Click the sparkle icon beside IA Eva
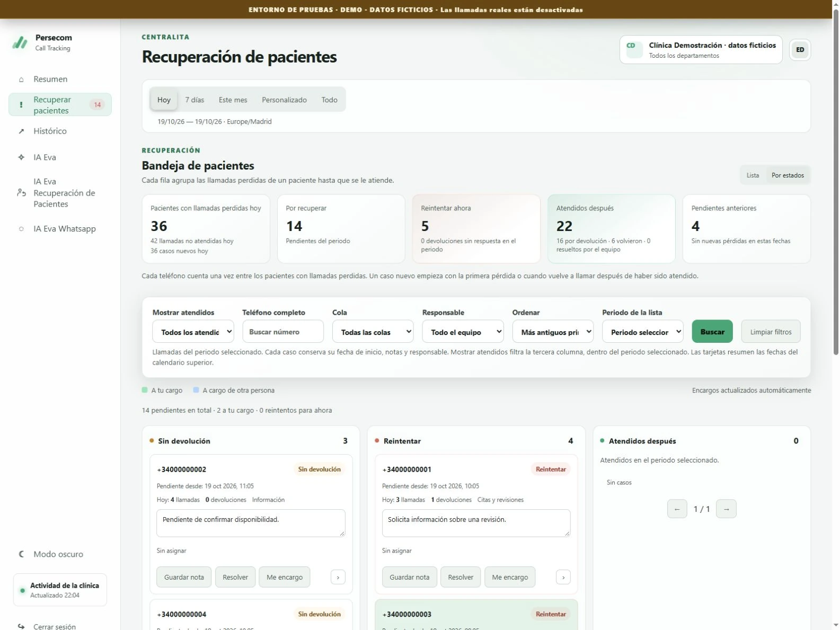 tap(21, 157)
